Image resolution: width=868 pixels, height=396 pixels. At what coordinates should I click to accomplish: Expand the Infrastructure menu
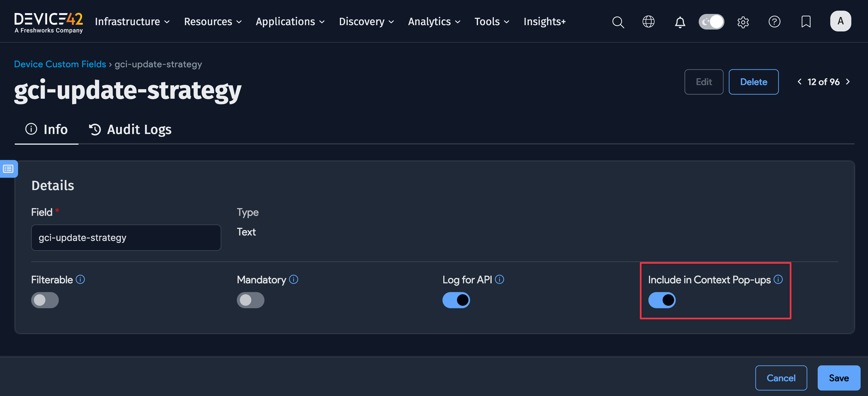[132, 22]
